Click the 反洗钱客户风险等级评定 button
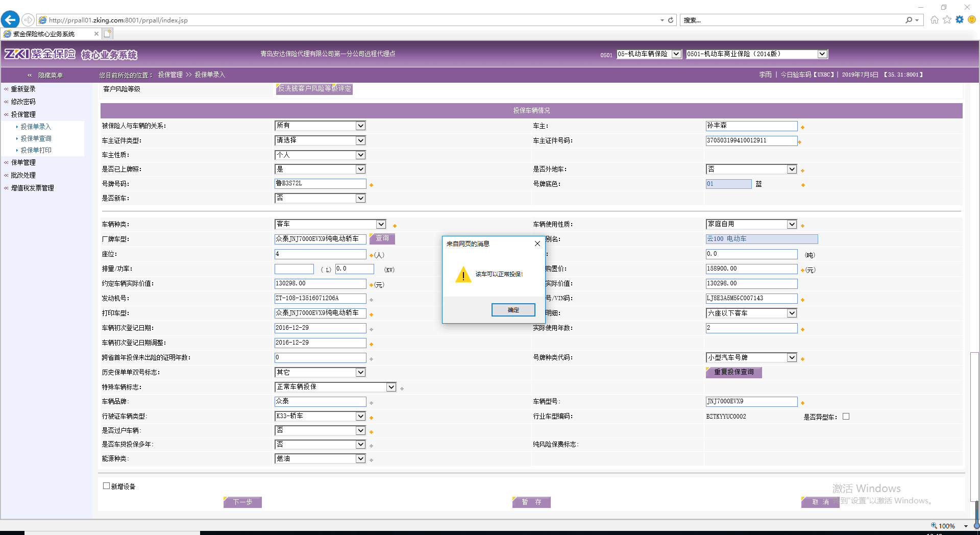This screenshot has width=980, height=535. 314,89
